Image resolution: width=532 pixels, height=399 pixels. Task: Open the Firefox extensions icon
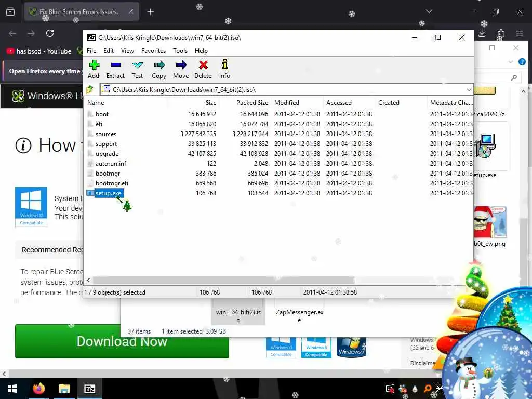501,33
